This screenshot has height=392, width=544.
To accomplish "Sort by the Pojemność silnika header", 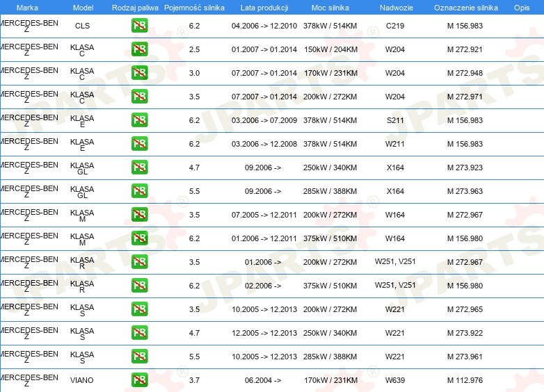I will click(x=194, y=7).
